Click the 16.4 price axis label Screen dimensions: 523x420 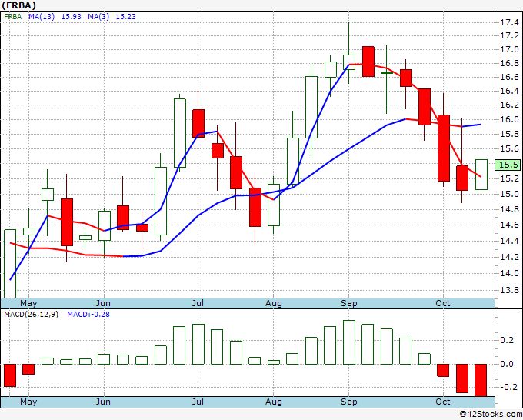[x=509, y=91]
